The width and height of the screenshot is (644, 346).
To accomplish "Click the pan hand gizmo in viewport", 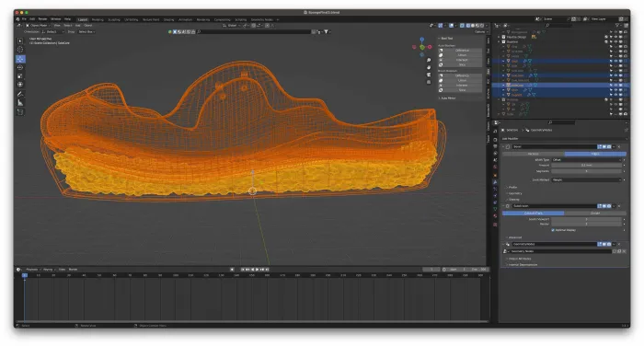I will 429,67.
